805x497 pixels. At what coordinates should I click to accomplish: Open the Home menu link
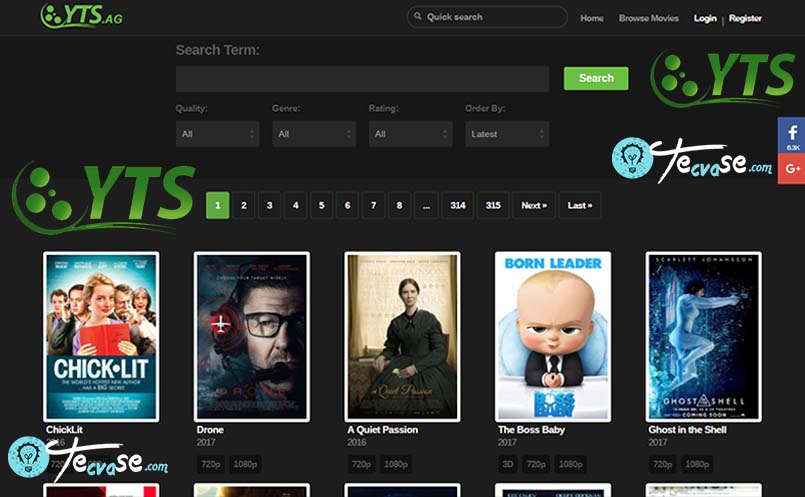tap(591, 18)
